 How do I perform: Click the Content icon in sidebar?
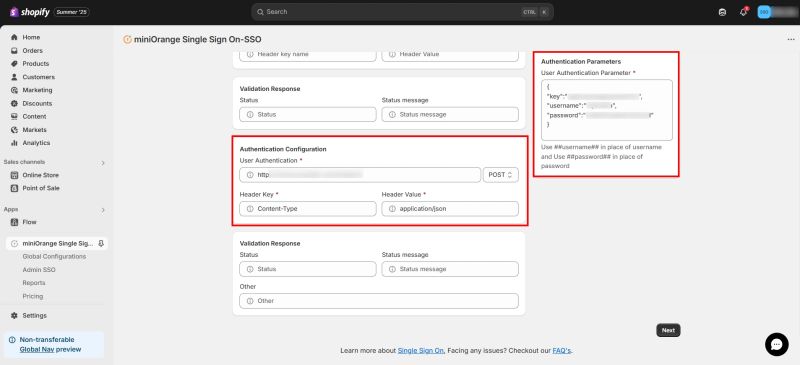pos(14,116)
